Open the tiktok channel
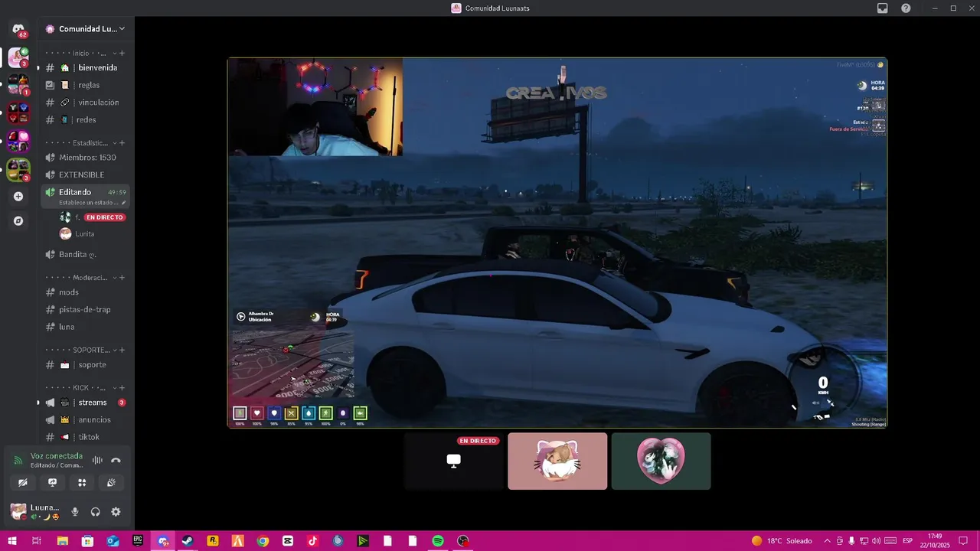The image size is (980, 551). point(86,437)
